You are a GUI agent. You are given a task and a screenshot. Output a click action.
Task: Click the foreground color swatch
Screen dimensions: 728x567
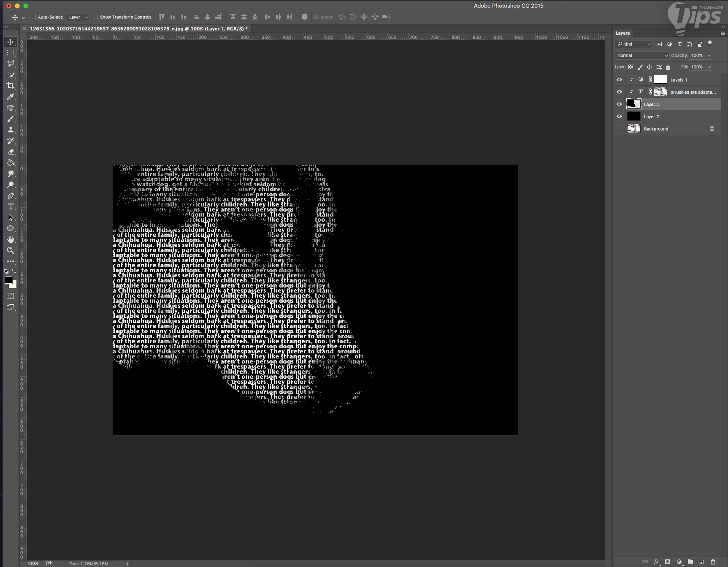coord(8,280)
